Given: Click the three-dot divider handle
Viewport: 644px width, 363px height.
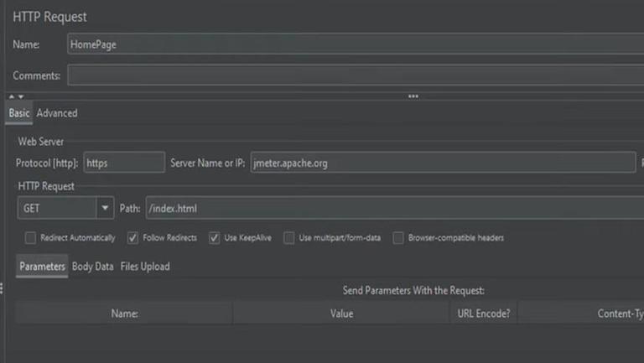Looking at the screenshot, I should pyautogui.click(x=413, y=96).
